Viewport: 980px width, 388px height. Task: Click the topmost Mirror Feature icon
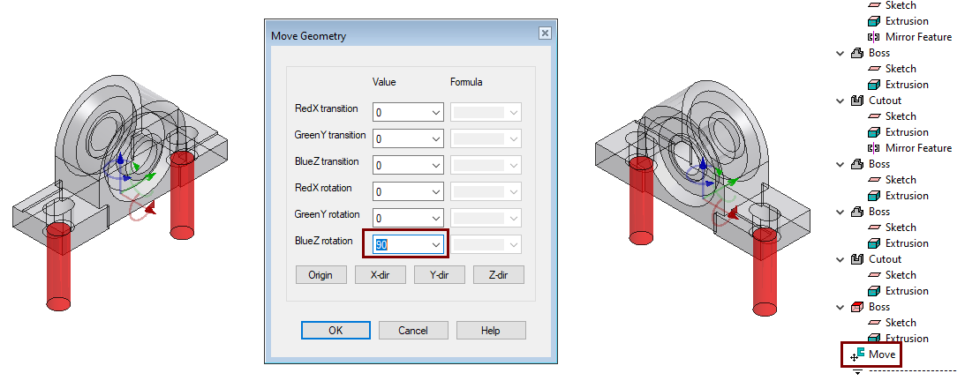pos(874,37)
